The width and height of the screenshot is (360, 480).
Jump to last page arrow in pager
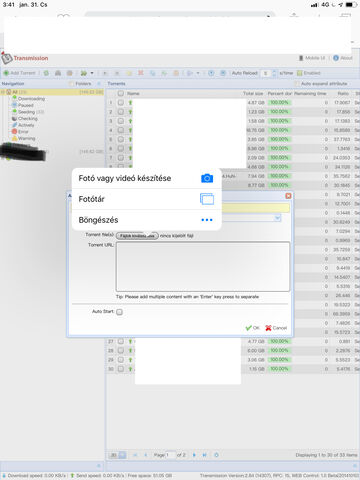coord(204,455)
